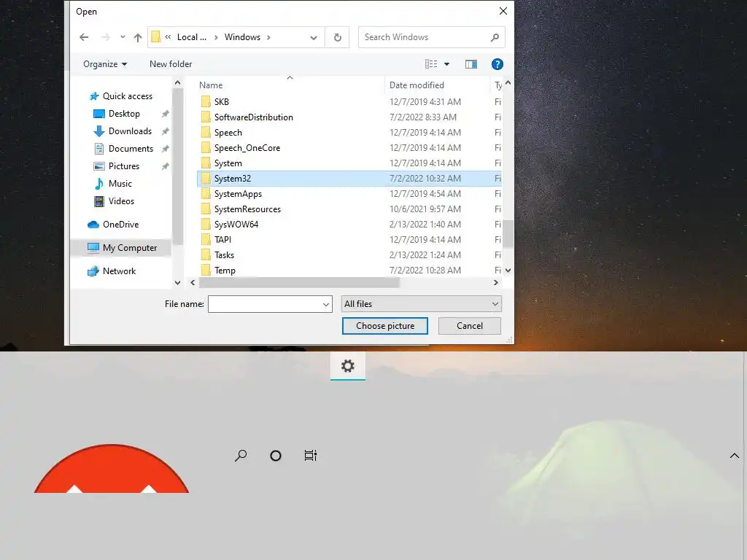Select the Speech folder icon
This screenshot has width=747, height=560.
(206, 133)
